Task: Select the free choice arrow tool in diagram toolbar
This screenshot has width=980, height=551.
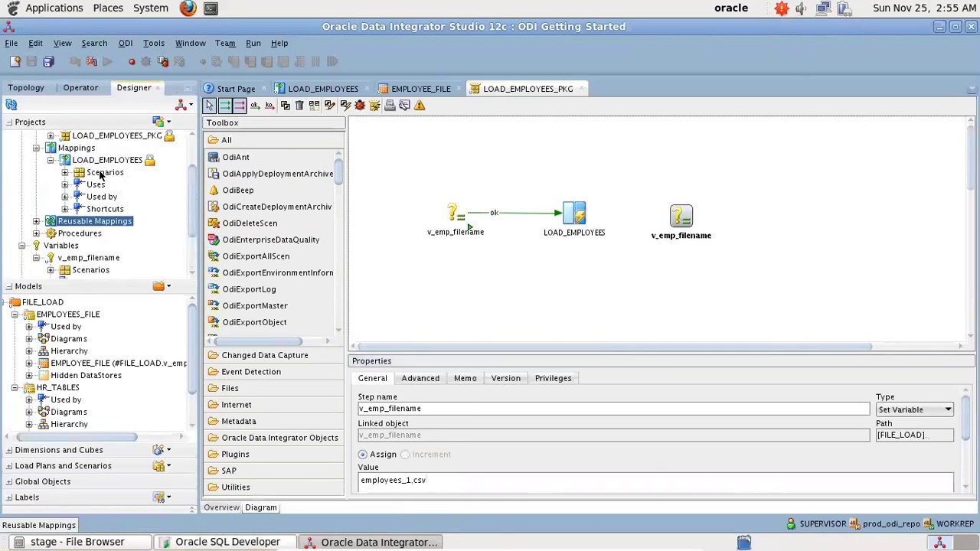Action: click(x=210, y=106)
